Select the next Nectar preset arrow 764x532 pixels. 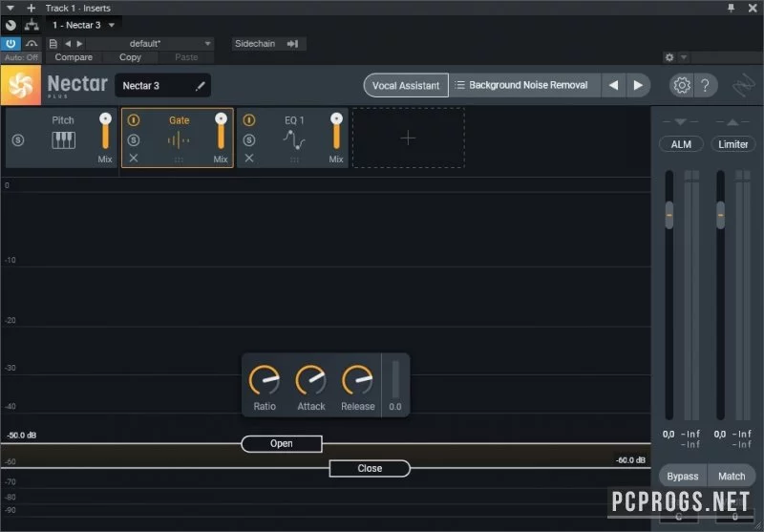coord(638,85)
